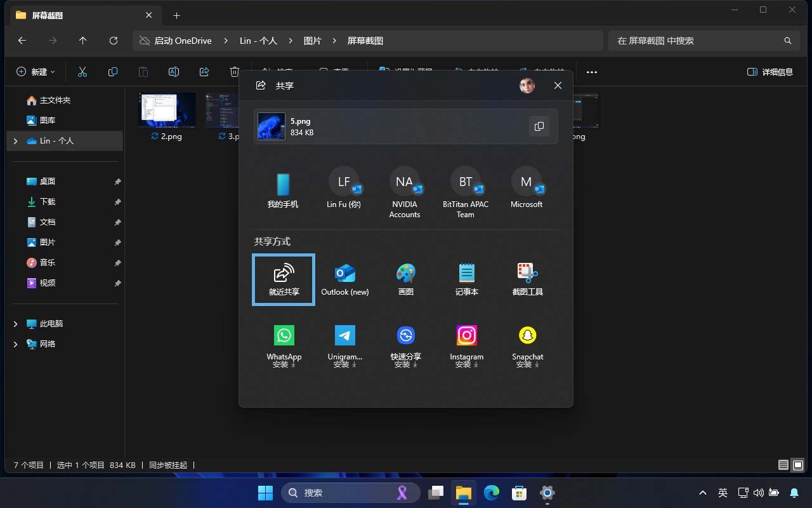Click the Cut scissors toolbar icon
Screen dimensions: 812x508
[x=82, y=72]
